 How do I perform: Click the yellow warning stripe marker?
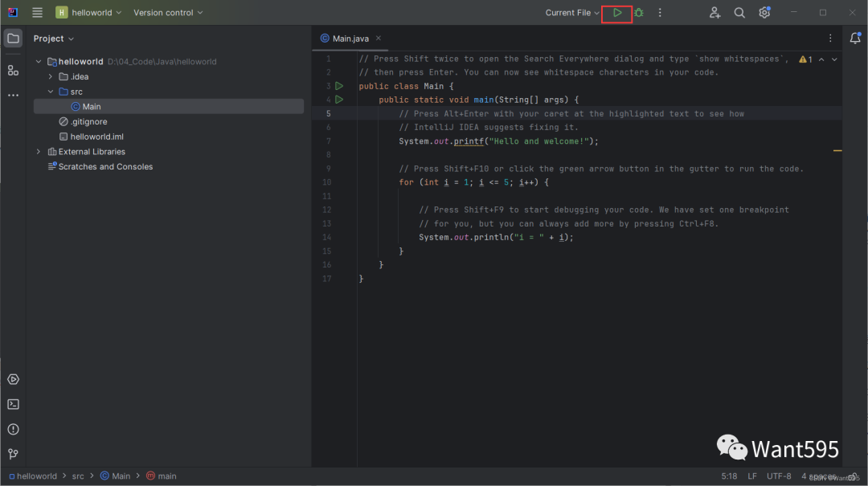point(837,150)
